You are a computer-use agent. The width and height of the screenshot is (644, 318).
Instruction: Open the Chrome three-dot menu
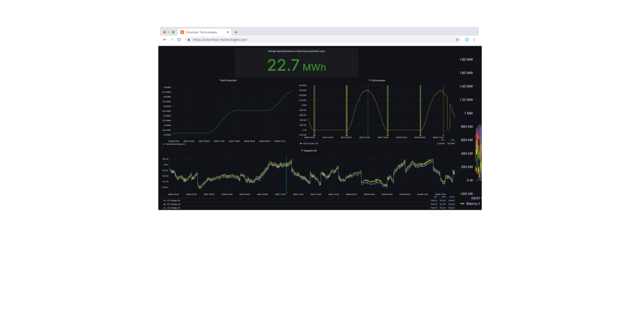click(x=474, y=40)
